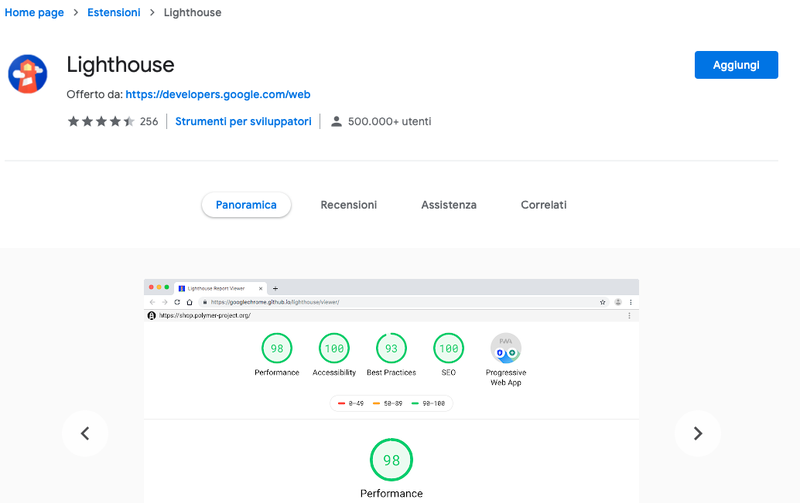Viewport: 800px width, 503px height.
Task: Switch to the Correlati tab
Action: tap(543, 205)
